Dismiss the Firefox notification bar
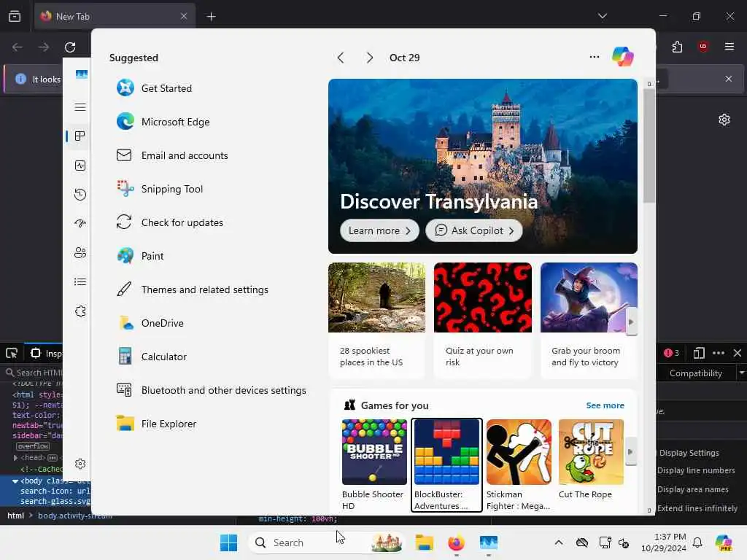Viewport: 747px width, 560px height. click(x=729, y=79)
